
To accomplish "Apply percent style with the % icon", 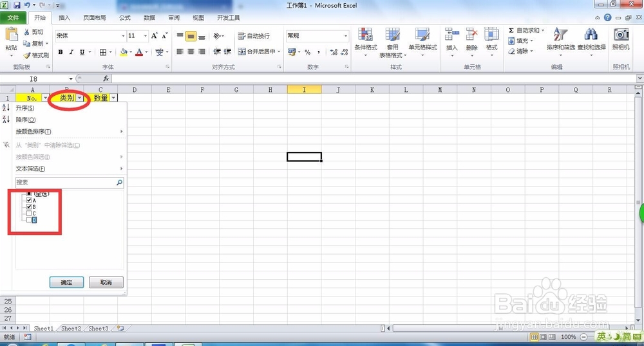I will coord(307,52).
